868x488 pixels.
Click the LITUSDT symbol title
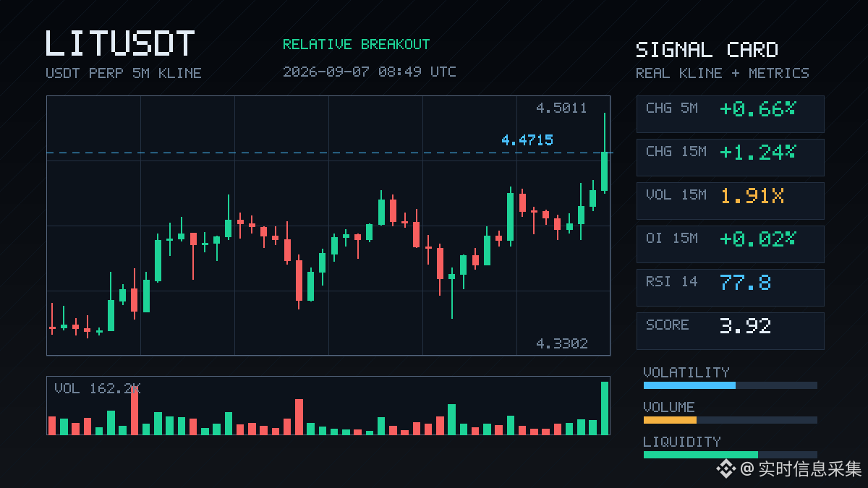[120, 43]
